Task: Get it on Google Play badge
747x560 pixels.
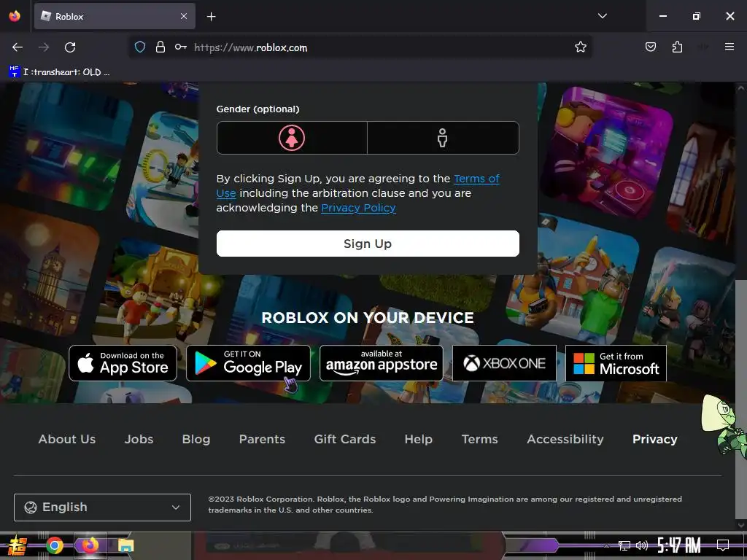Action: click(x=248, y=363)
